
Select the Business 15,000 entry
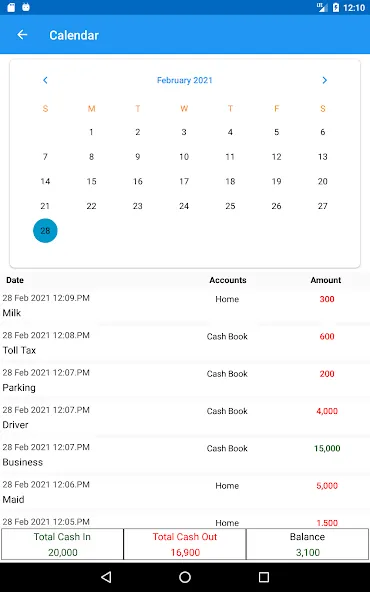[x=185, y=455]
